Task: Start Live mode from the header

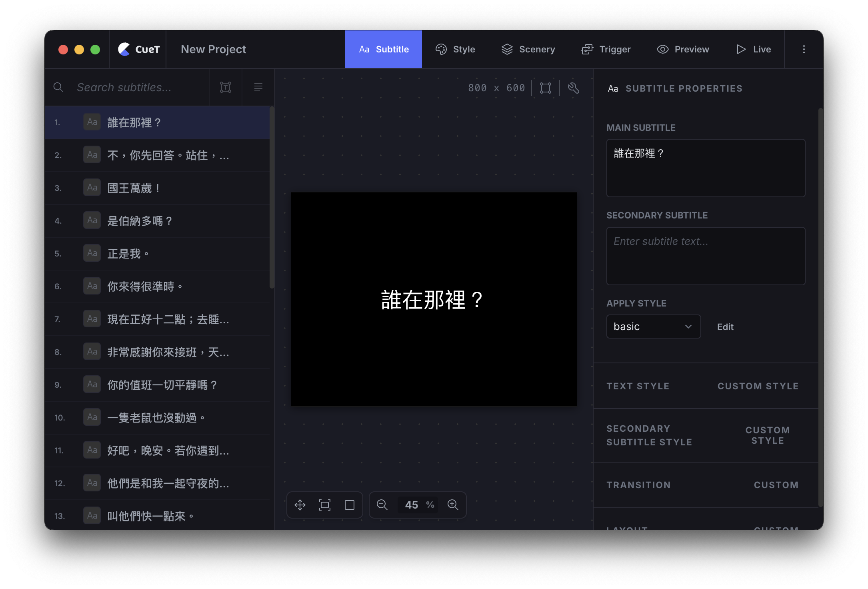Action: [753, 49]
